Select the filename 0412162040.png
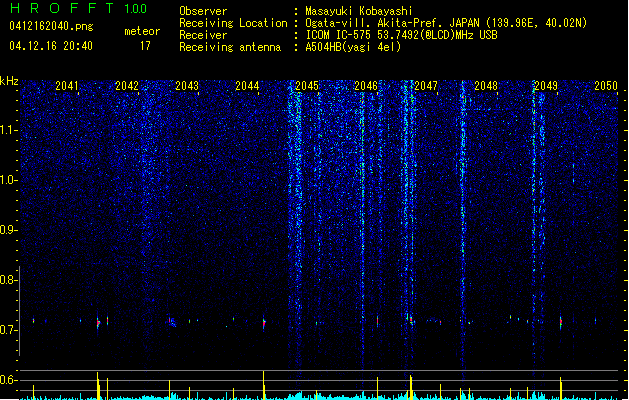Viewport: 629px width, 400px height. (51, 26)
